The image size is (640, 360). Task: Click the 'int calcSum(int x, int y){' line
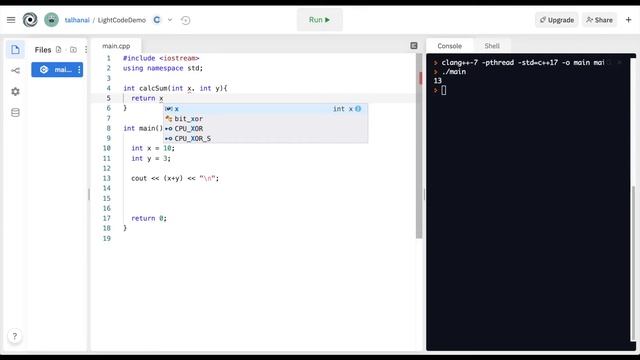[175, 88]
